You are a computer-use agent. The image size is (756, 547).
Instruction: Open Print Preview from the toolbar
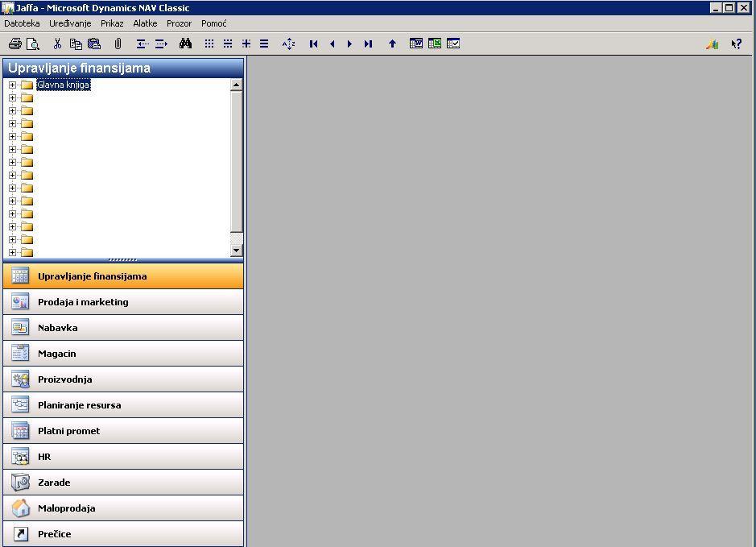pyautogui.click(x=33, y=44)
